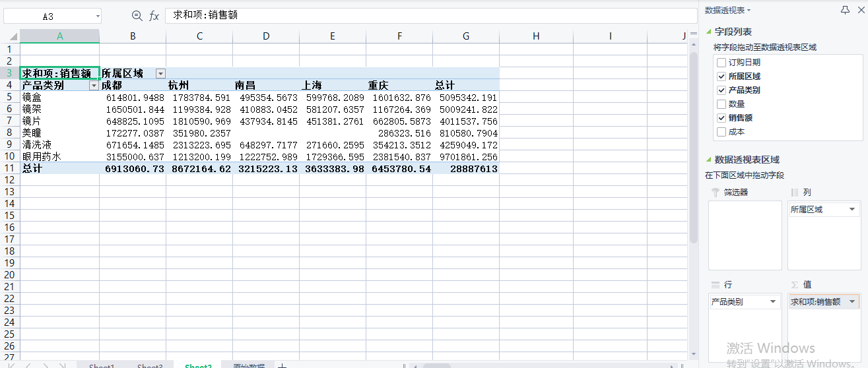This screenshot has height=368, width=868.
Task: Select column H header
Action: click(536, 36)
